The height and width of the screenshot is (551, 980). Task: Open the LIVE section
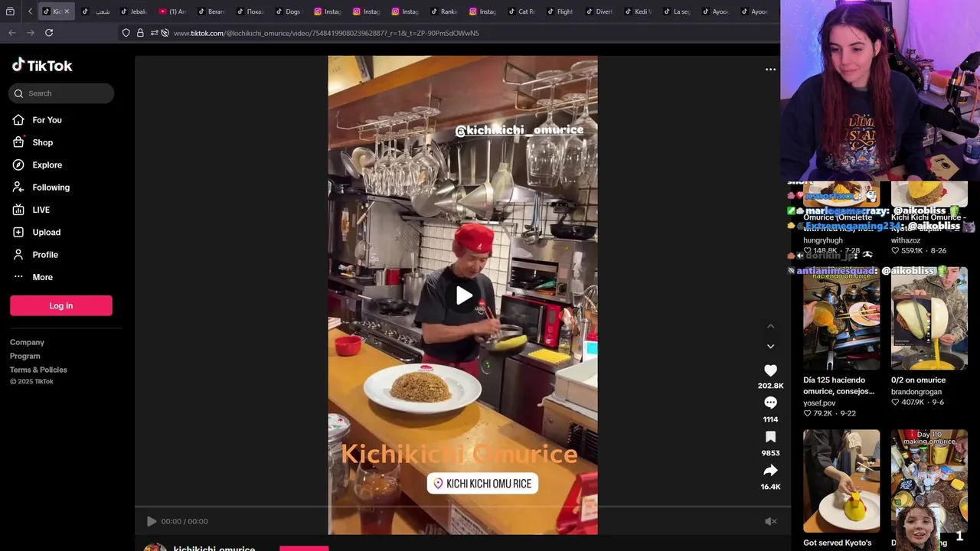(x=41, y=210)
